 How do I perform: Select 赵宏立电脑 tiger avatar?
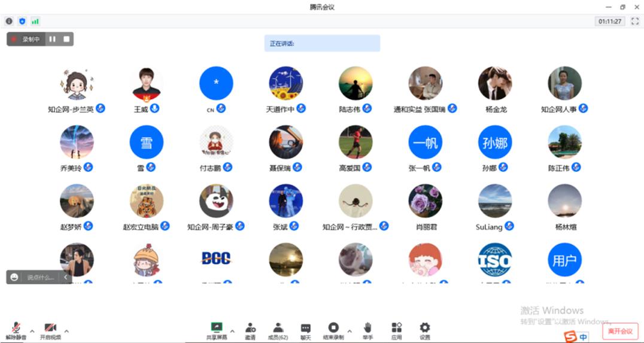coord(147,201)
